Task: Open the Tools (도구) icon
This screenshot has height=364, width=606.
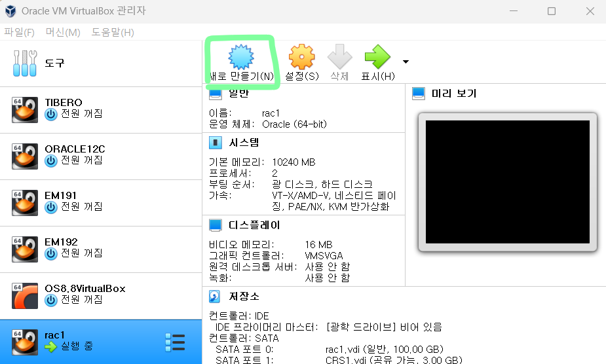Action: [25, 64]
